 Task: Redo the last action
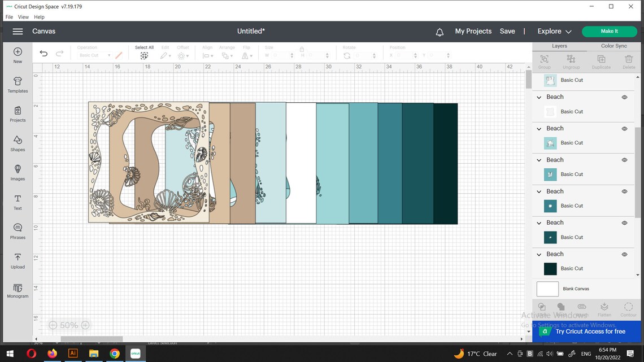[59, 53]
